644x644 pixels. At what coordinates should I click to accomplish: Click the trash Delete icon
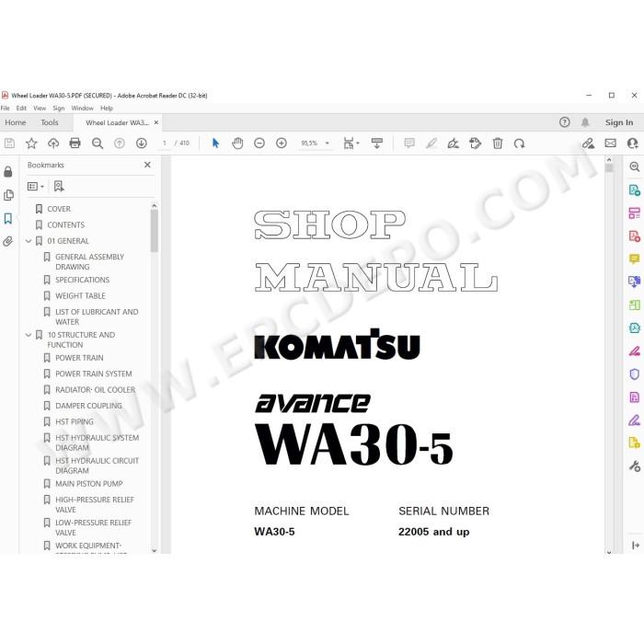pyautogui.click(x=498, y=144)
